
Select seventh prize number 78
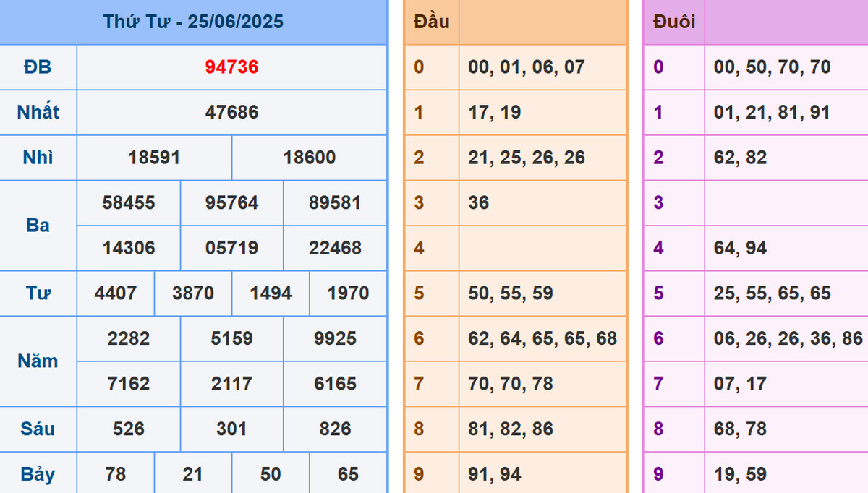click(x=116, y=474)
